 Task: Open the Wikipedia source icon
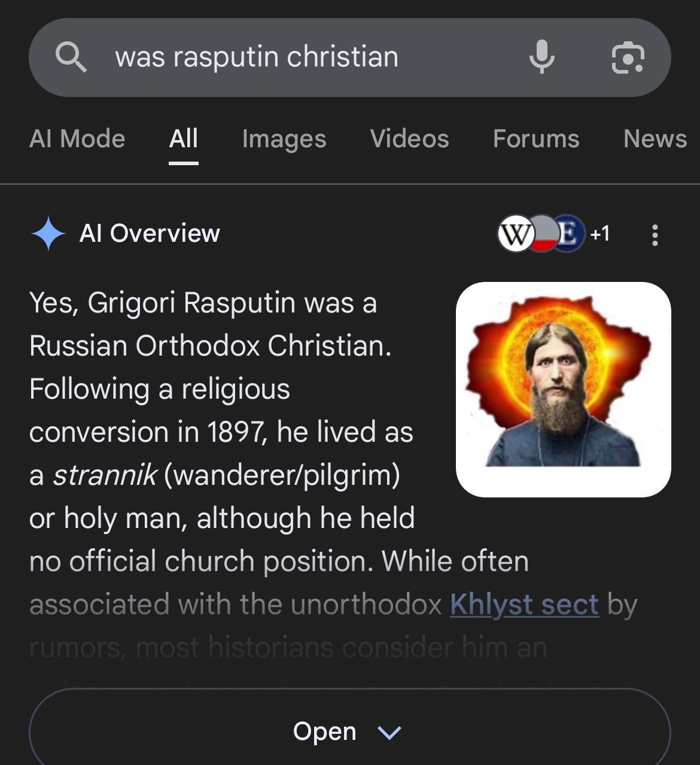(x=516, y=234)
